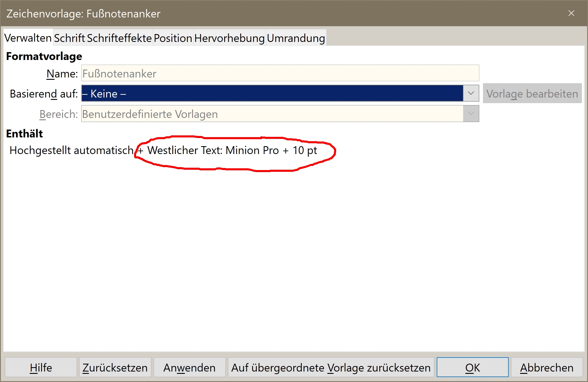The height and width of the screenshot is (382, 588).
Task: Click the 'Vorlage bearbeiten' button
Action: click(x=532, y=93)
